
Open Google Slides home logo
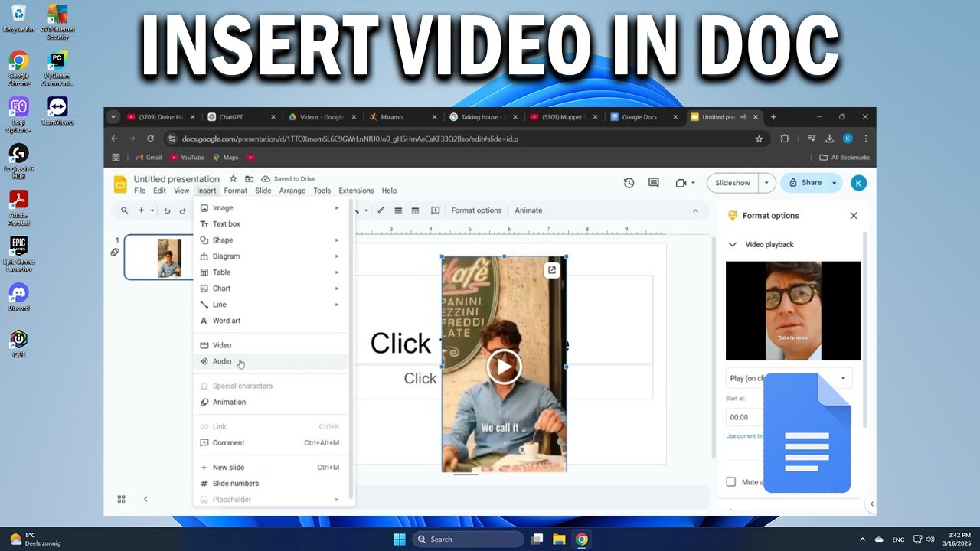pos(120,184)
